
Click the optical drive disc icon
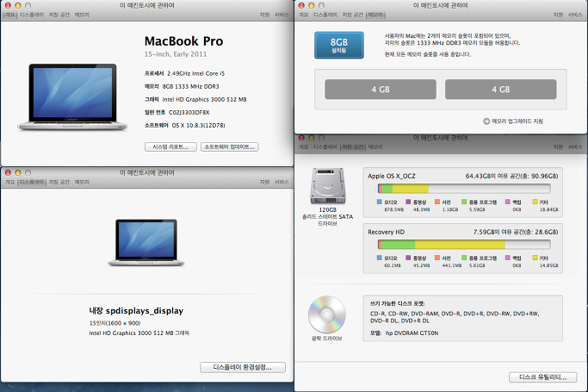[x=326, y=314]
